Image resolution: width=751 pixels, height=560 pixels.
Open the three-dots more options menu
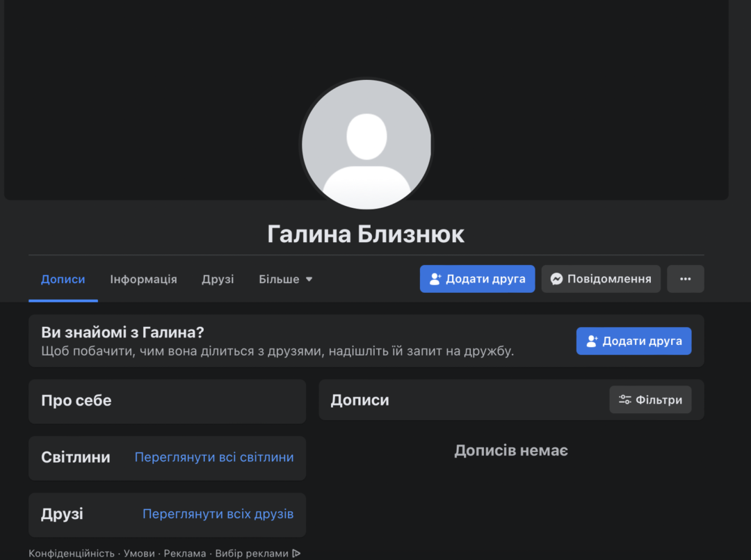[x=686, y=279]
